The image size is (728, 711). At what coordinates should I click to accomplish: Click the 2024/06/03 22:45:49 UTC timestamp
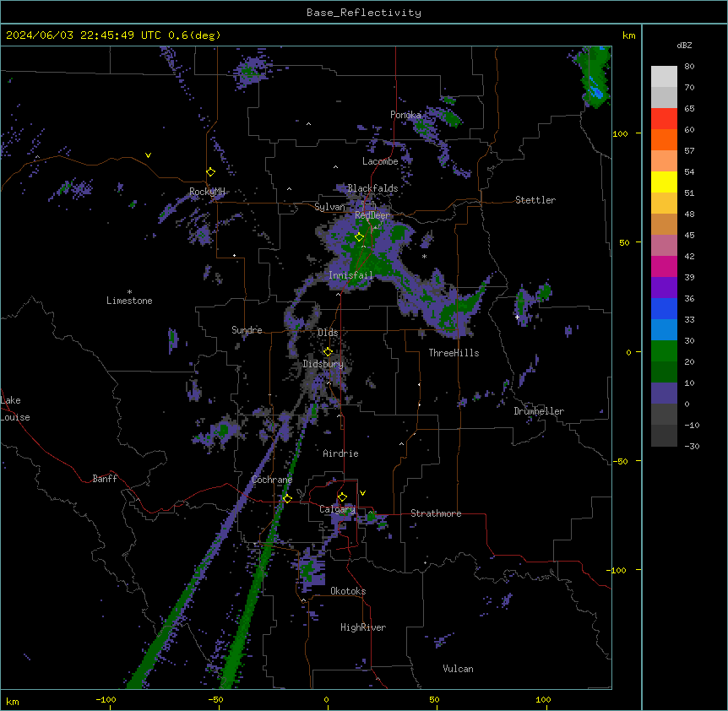pos(84,35)
